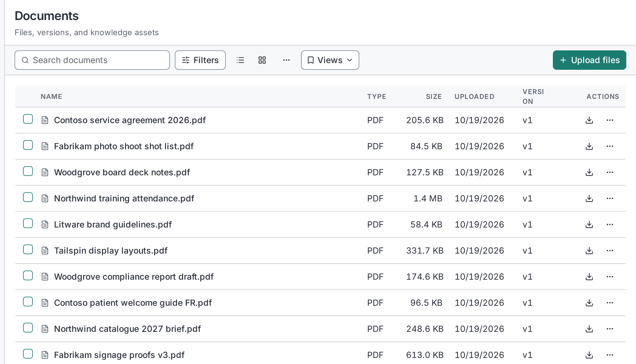This screenshot has height=364, width=636.
Task: Download Fabrikam signage proofs v3.pdf
Action: click(x=589, y=355)
